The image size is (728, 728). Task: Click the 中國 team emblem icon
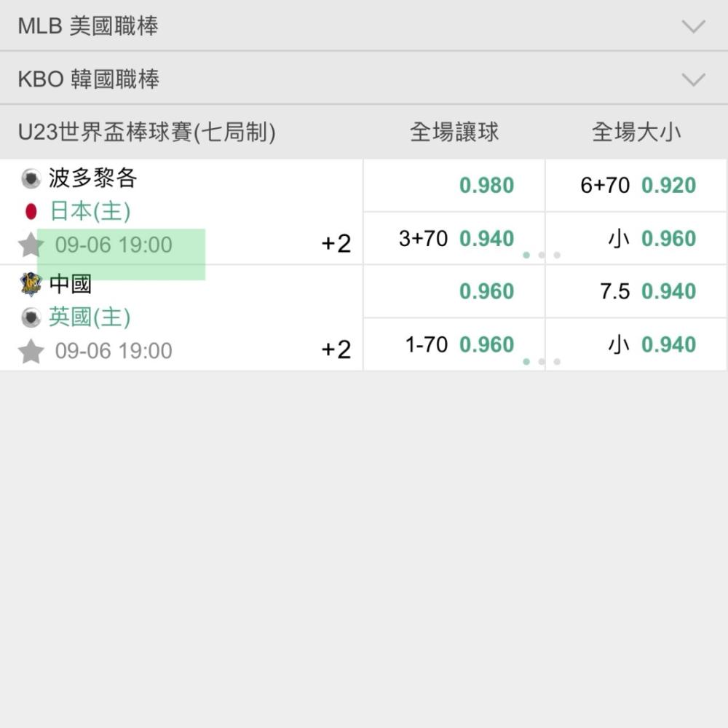coord(31,284)
